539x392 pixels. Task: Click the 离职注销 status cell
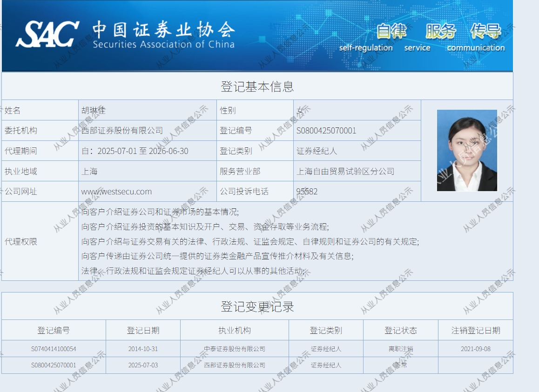[x=400, y=349]
